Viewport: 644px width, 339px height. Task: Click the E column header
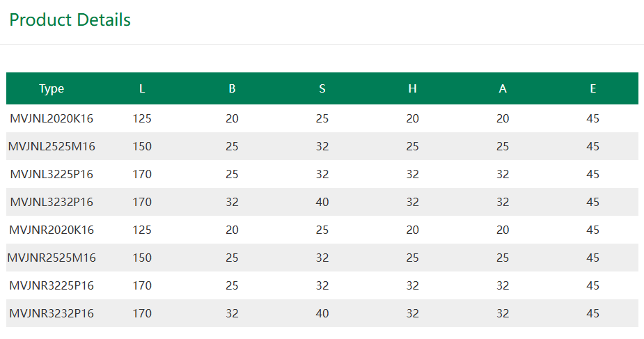592,88
